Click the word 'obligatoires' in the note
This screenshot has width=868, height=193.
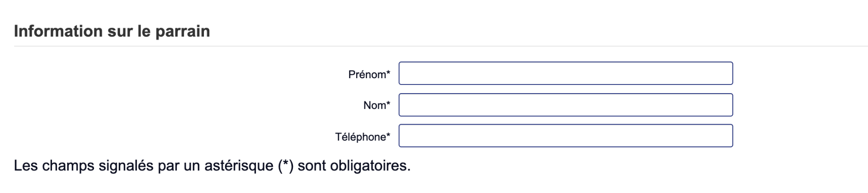pos(368,166)
